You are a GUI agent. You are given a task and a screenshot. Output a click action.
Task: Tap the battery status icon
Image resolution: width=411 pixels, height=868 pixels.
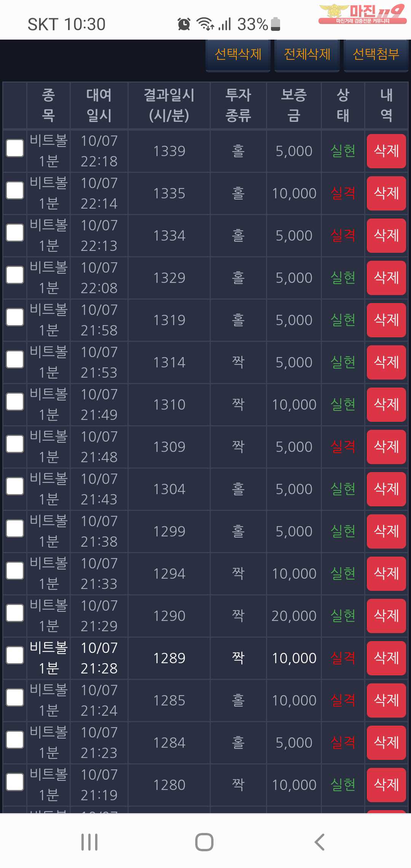pyautogui.click(x=275, y=24)
